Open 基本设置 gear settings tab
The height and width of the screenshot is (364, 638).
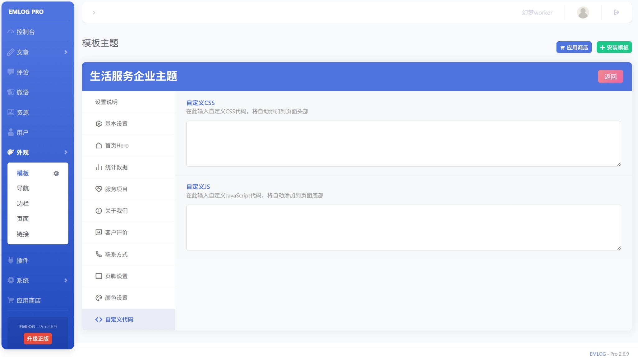(116, 124)
